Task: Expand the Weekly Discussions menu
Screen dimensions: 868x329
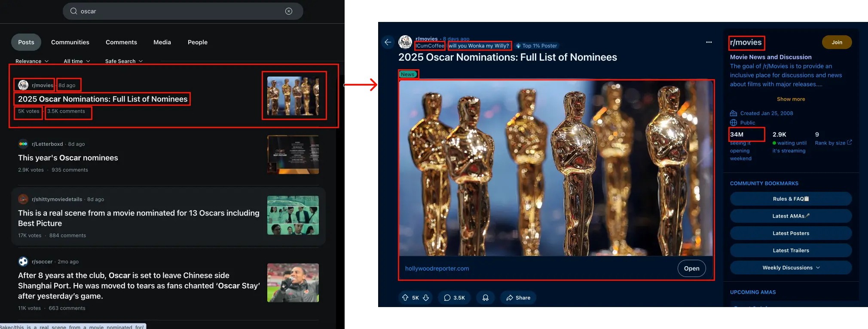Action: (791, 268)
